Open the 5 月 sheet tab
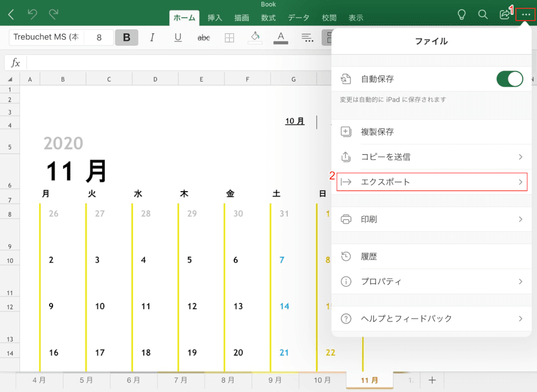The height and width of the screenshot is (392, 537). coord(86,380)
